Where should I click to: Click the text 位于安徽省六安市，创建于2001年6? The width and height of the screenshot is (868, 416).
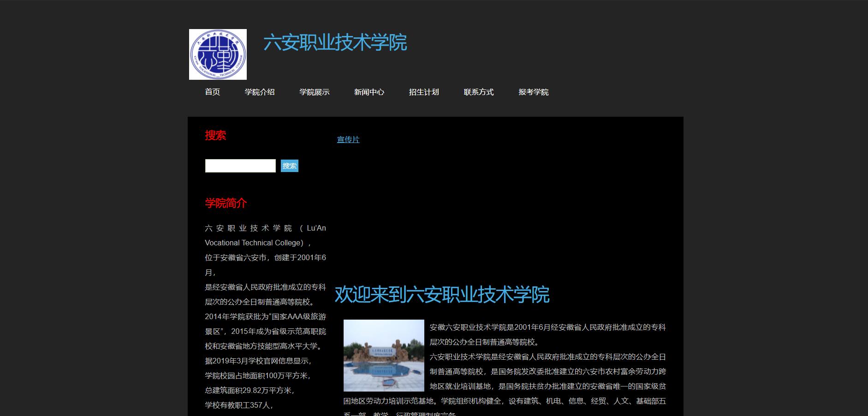[265, 257]
